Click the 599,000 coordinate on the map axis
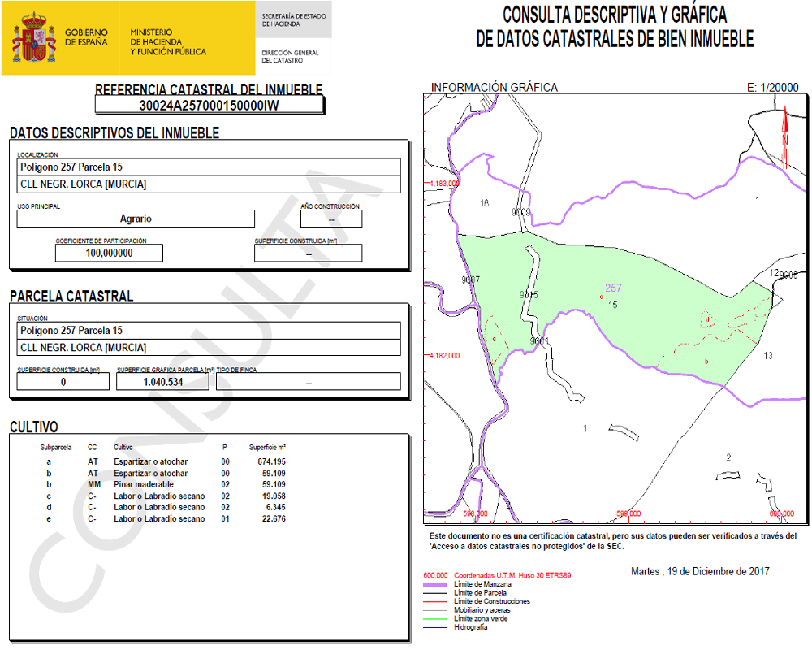This screenshot has height=650, width=812. click(628, 513)
